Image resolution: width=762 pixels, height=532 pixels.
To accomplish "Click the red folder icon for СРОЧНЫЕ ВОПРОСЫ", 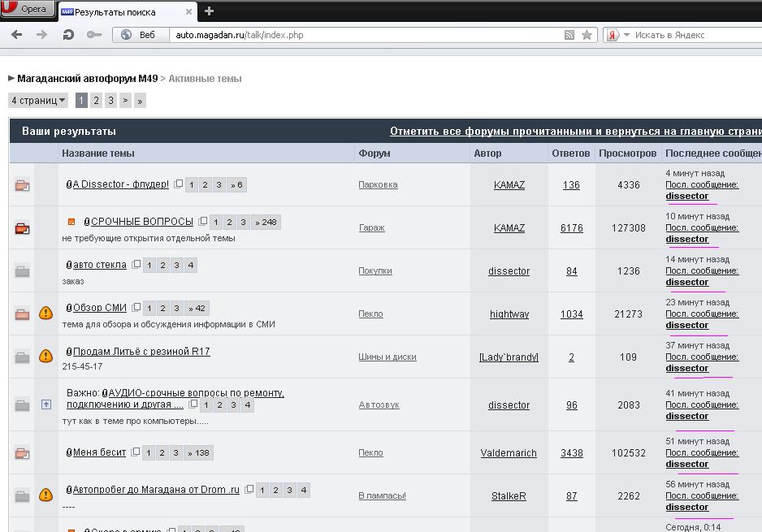I will click(x=22, y=228).
